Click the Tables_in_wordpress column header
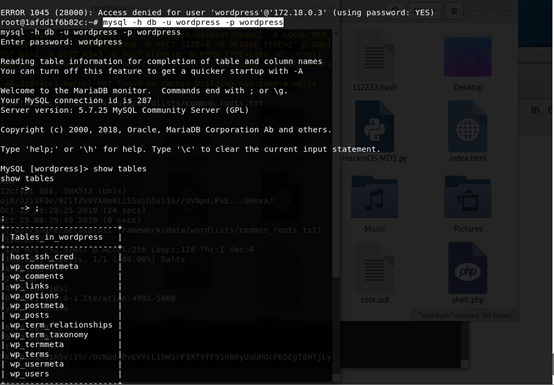 [57, 237]
